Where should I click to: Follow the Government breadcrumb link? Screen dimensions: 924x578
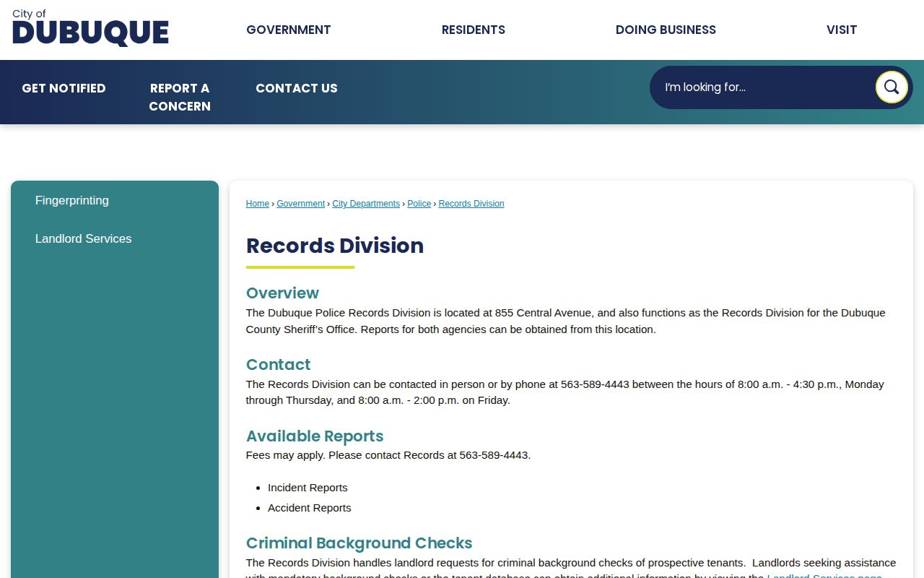pos(301,204)
